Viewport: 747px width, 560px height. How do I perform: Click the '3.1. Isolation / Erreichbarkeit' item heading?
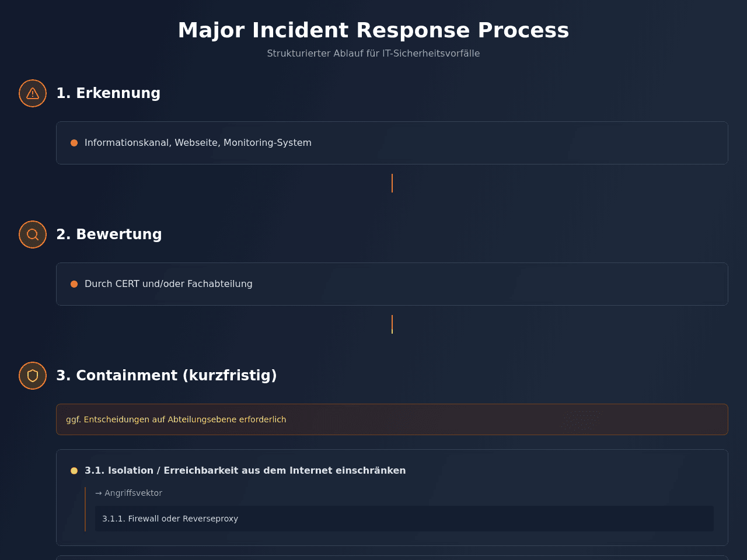245,471
